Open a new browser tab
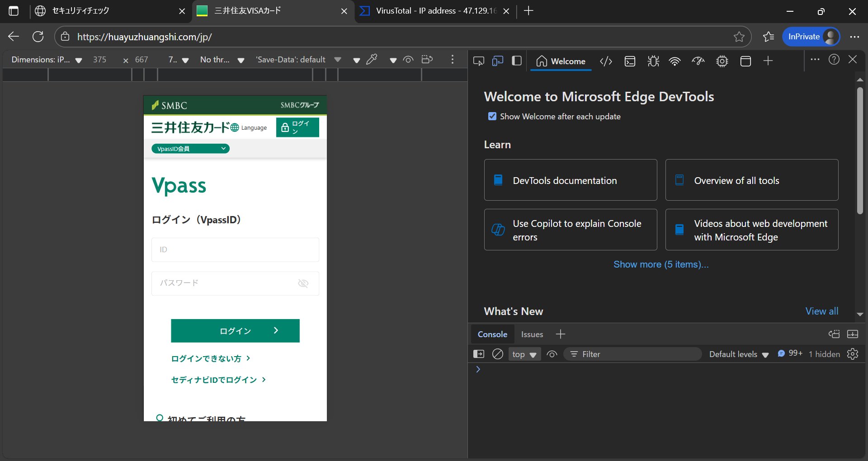The height and width of the screenshot is (461, 868). coord(528,11)
